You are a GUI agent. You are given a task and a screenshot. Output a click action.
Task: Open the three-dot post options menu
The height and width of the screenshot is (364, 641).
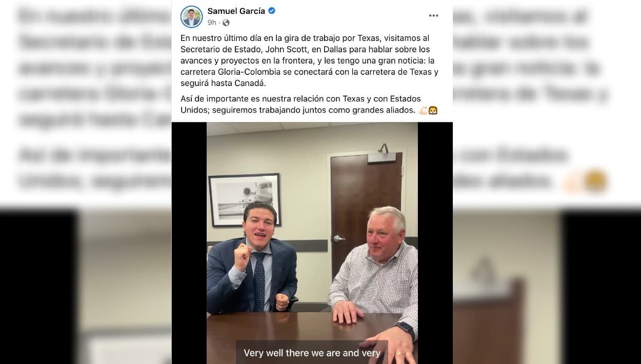pyautogui.click(x=433, y=16)
